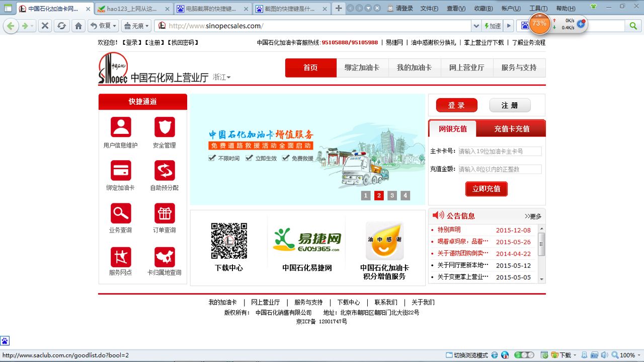The height and width of the screenshot is (362, 644).
Task: Click the green search magnifier button
Action: point(633,26)
